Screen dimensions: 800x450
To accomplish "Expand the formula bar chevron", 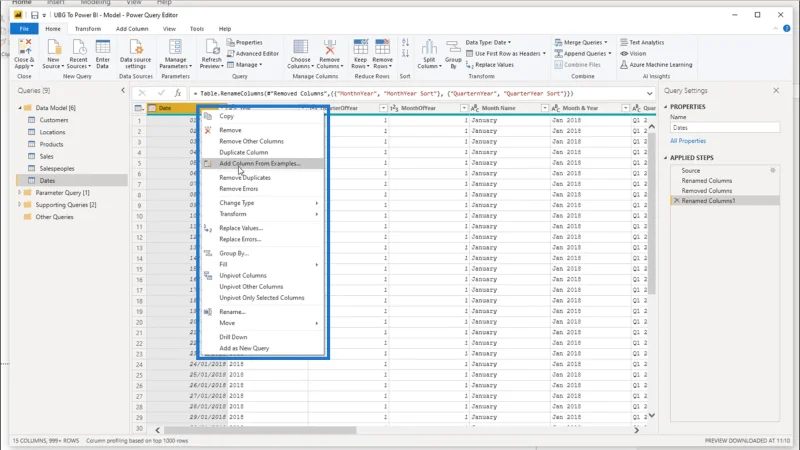I will coord(649,93).
